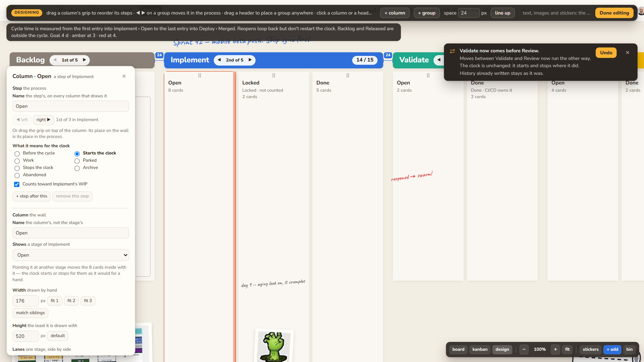Switch to design view
644x362 pixels.
(x=502, y=349)
